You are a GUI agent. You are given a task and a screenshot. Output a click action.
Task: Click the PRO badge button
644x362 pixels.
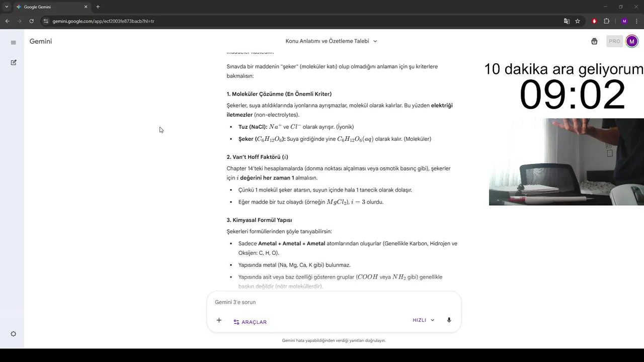(x=614, y=41)
